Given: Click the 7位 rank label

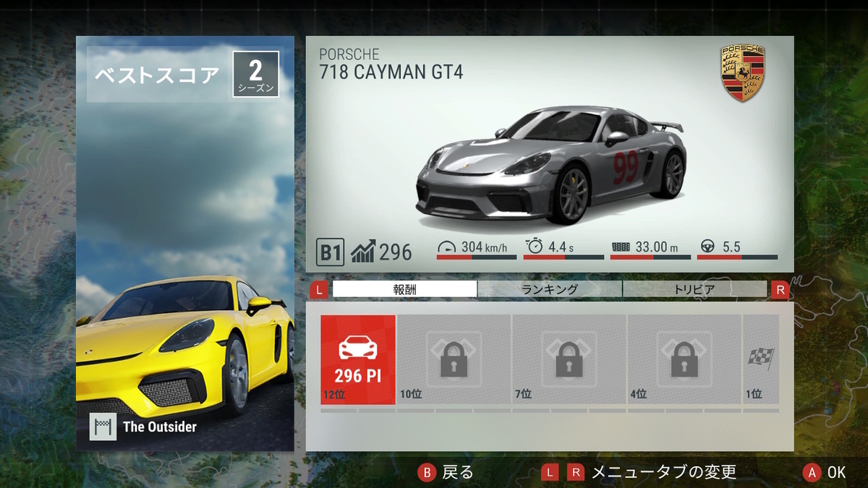Looking at the screenshot, I should (523, 394).
